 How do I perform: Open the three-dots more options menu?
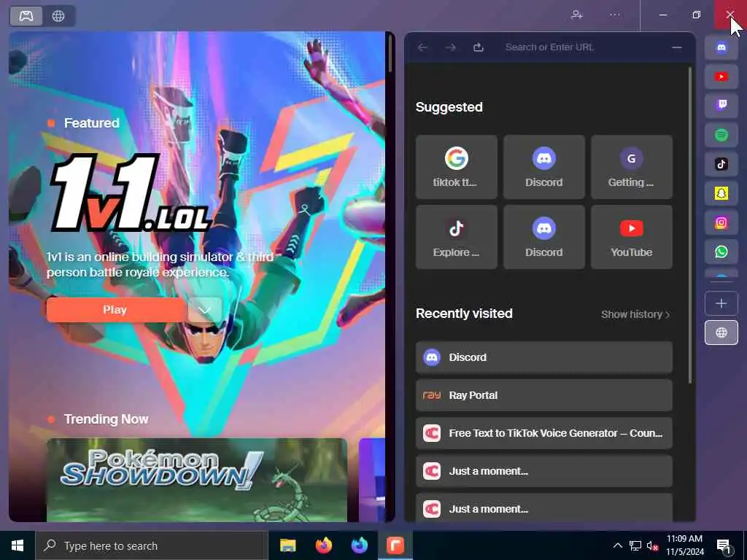[x=615, y=15]
